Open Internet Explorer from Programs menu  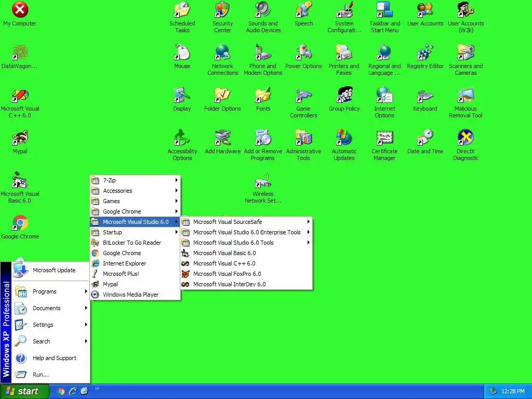point(135,263)
